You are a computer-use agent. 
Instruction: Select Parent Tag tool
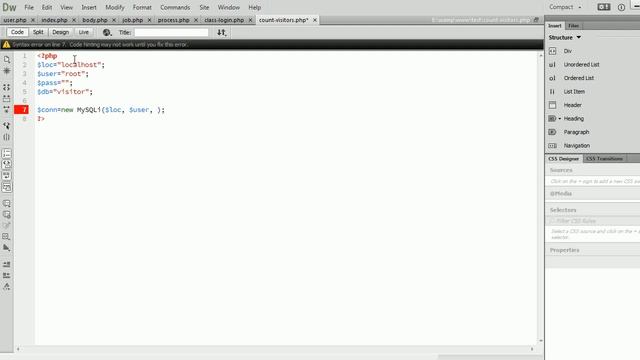click(7, 126)
